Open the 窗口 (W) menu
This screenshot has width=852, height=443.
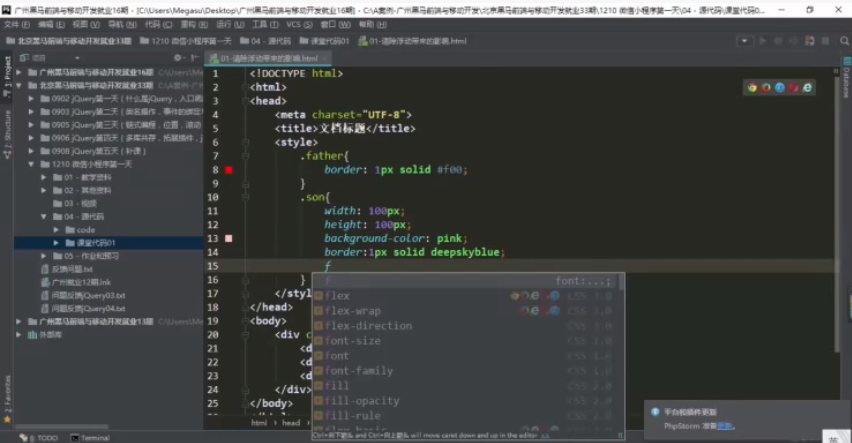(x=335, y=24)
